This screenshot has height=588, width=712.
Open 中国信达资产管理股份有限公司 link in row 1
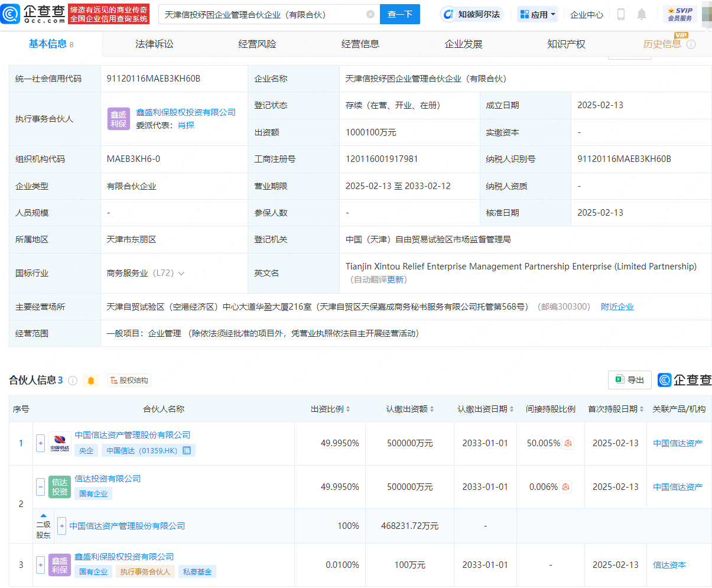coord(132,435)
